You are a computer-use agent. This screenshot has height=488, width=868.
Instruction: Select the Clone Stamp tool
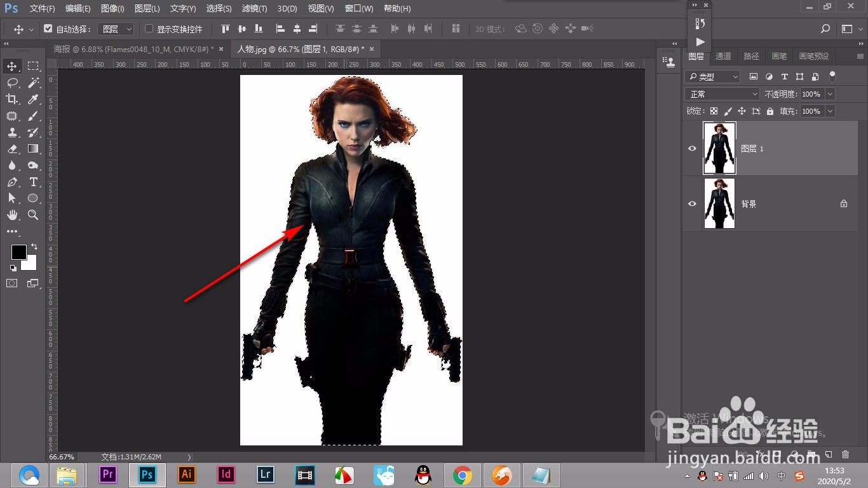tap(12, 132)
